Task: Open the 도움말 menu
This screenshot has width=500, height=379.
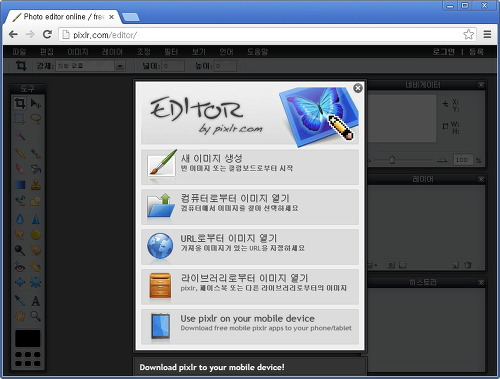Action: [257, 52]
